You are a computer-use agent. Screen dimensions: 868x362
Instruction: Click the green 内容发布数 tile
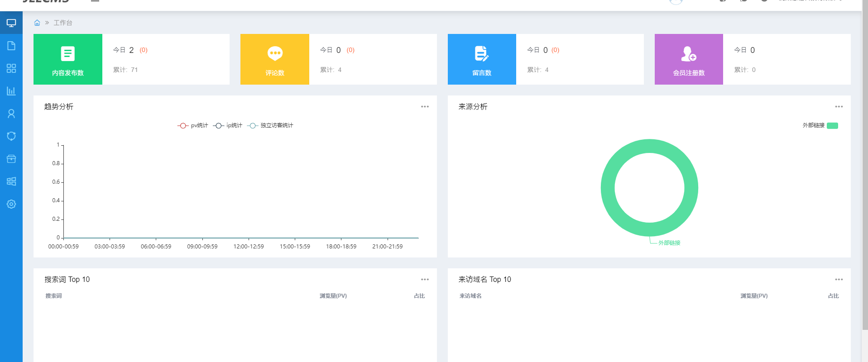coord(68,59)
